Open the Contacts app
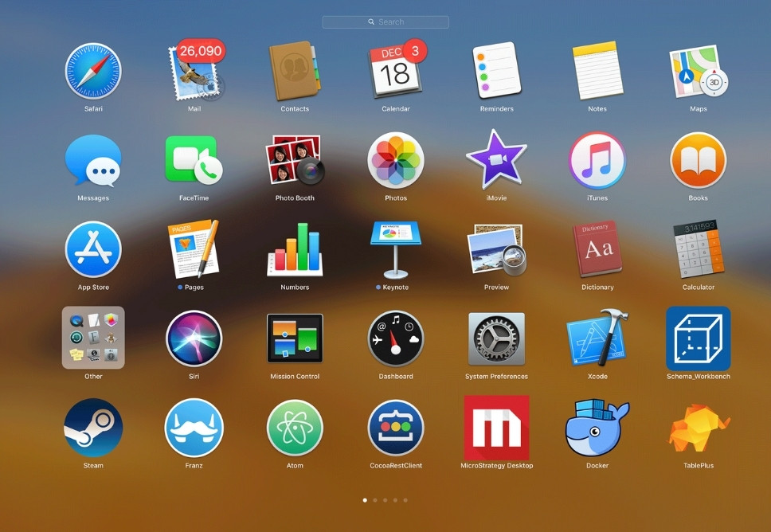The width and height of the screenshot is (771, 532). point(295,72)
